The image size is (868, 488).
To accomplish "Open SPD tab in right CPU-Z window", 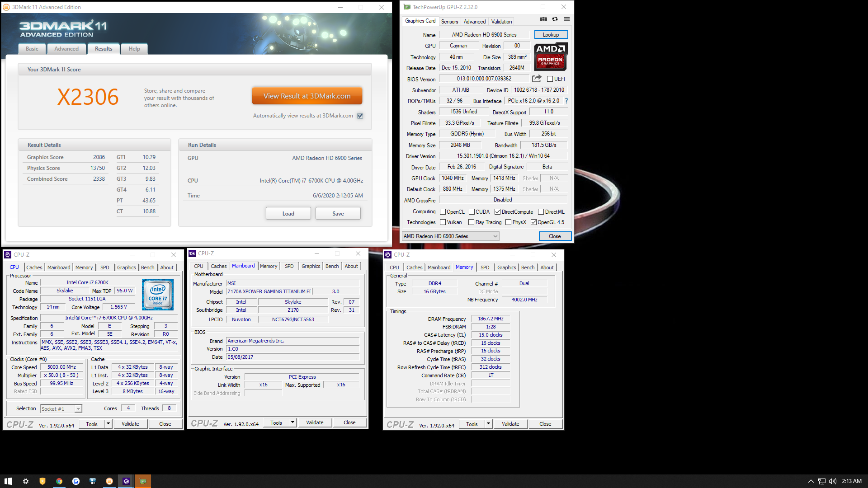I will pos(485,267).
